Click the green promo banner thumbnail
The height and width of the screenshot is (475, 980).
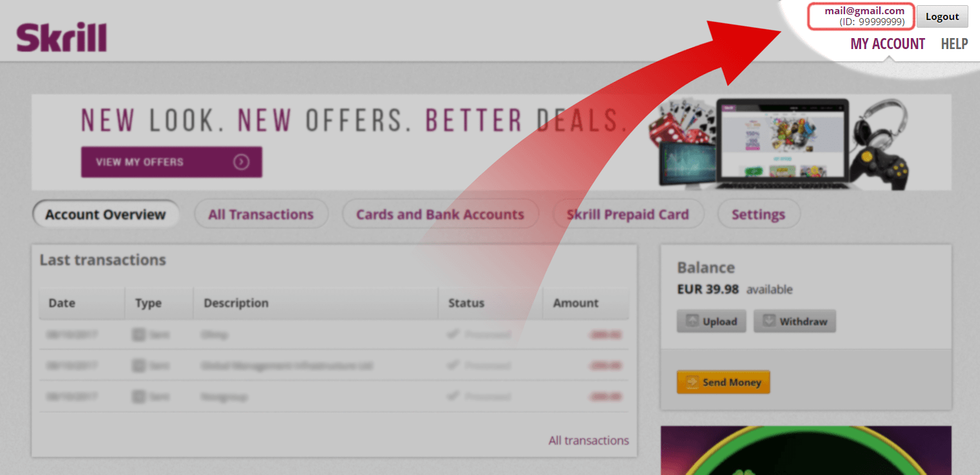(x=806, y=450)
